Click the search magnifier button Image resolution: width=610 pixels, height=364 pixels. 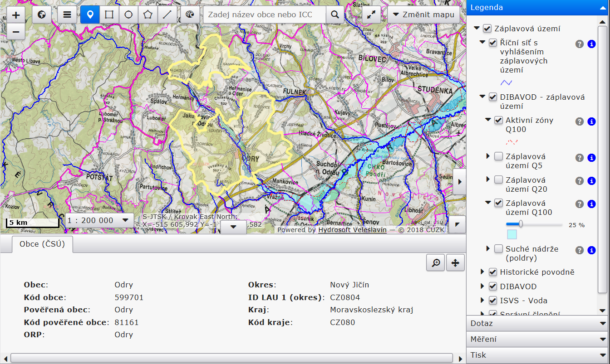[335, 15]
